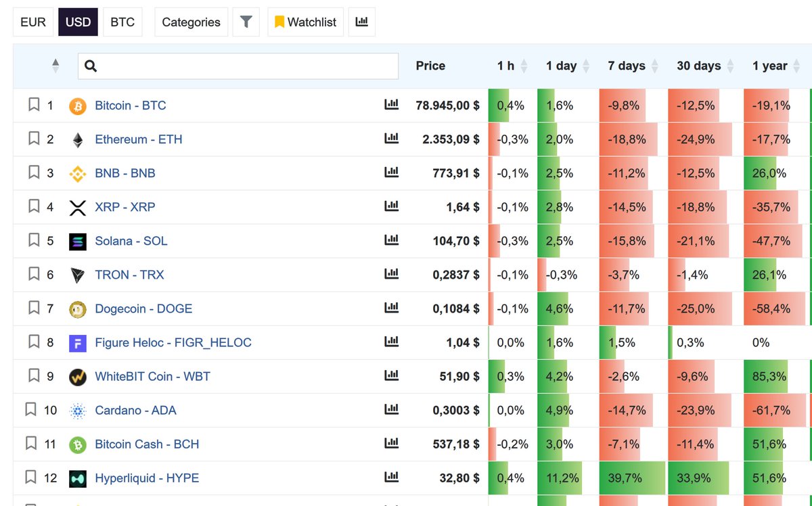Viewport: 812px width, 506px height.
Task: Open the chart icon for Hyperliquid
Action: 391,477
